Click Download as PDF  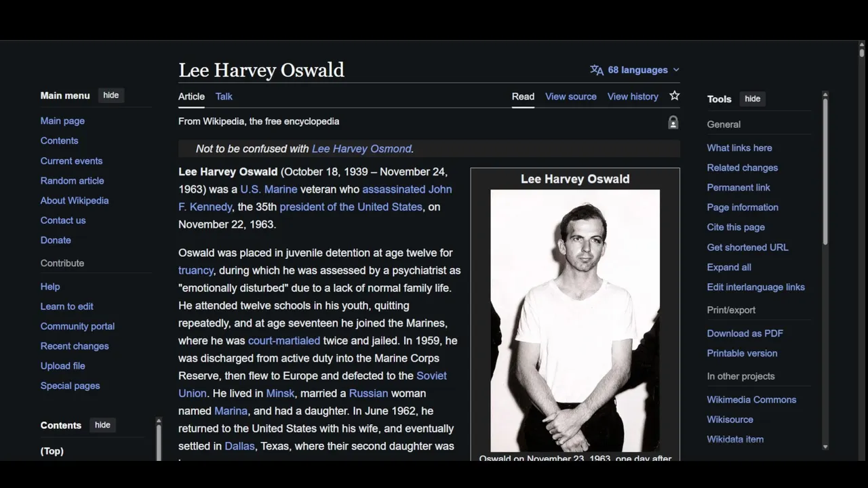point(745,333)
